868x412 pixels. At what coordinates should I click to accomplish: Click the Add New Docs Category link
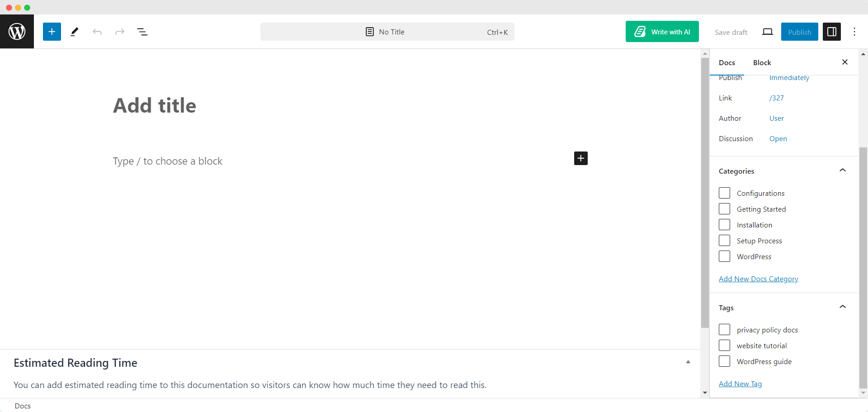pyautogui.click(x=759, y=279)
